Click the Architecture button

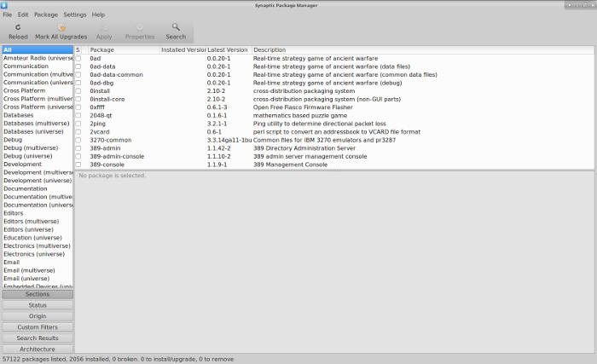pos(38,350)
